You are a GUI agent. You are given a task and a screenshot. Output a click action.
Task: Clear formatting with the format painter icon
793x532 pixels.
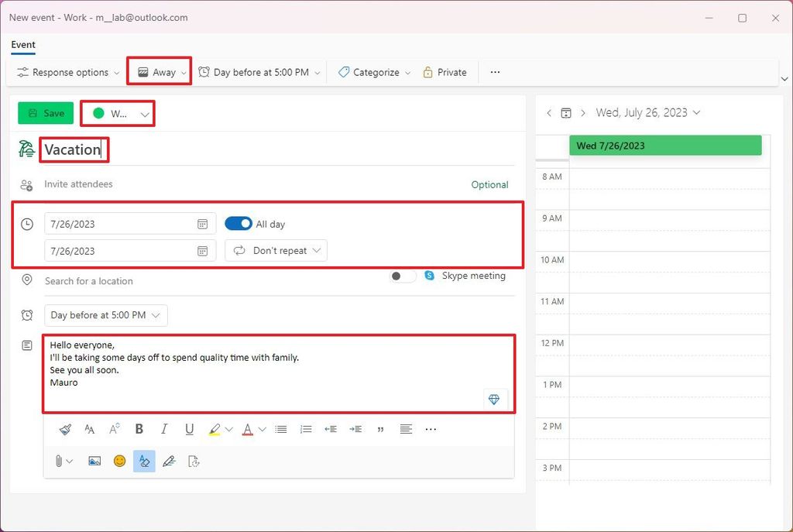(65, 429)
